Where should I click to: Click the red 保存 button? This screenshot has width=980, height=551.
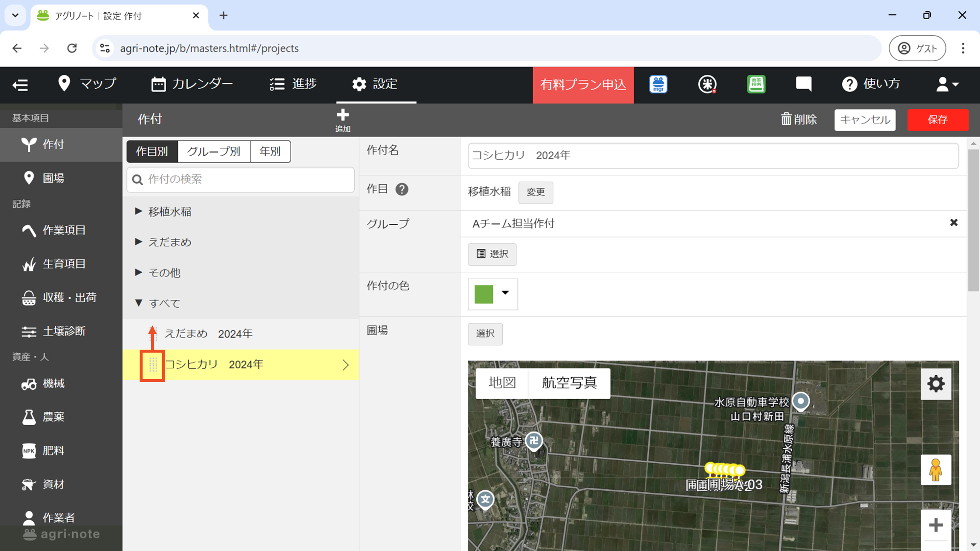click(937, 120)
